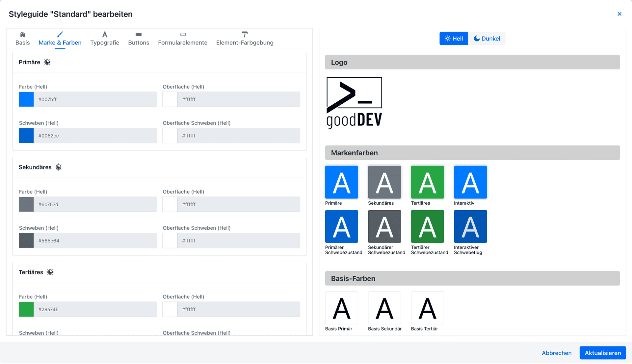Click the Basis Tertiär tile

pos(428,308)
